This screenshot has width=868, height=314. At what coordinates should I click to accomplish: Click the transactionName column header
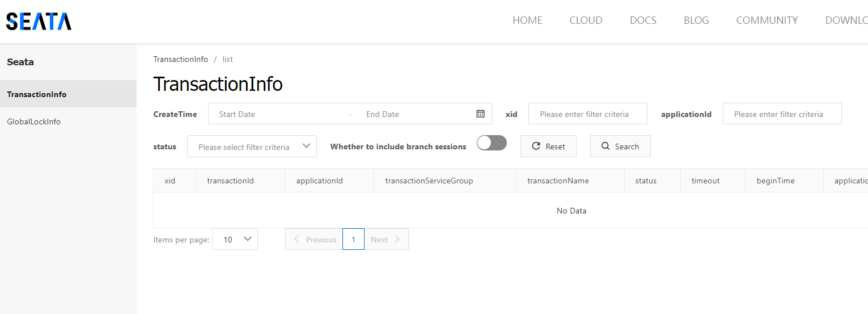click(x=570, y=181)
